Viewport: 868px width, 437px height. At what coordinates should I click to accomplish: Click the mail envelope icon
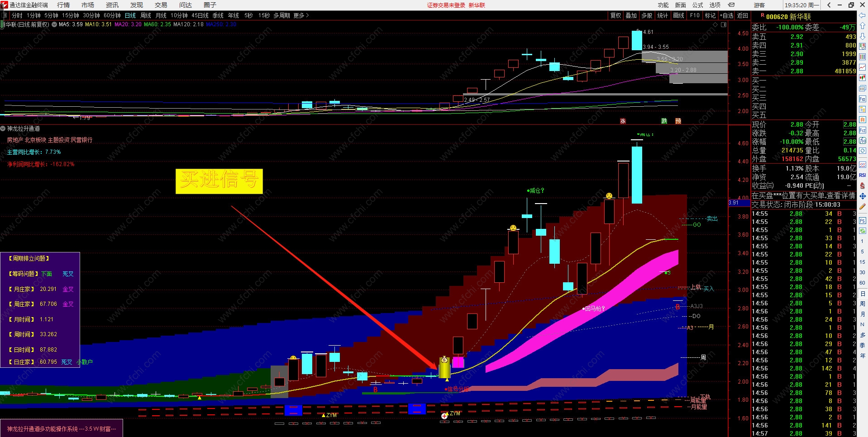click(731, 5)
